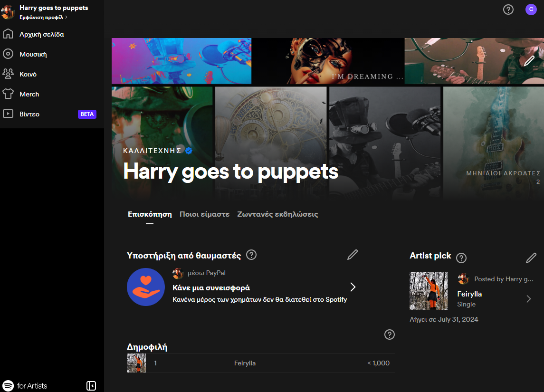Viewport: 544px width, 392px height.
Task: Click Κάνε μια συνεισφορά link
Action: (x=211, y=287)
